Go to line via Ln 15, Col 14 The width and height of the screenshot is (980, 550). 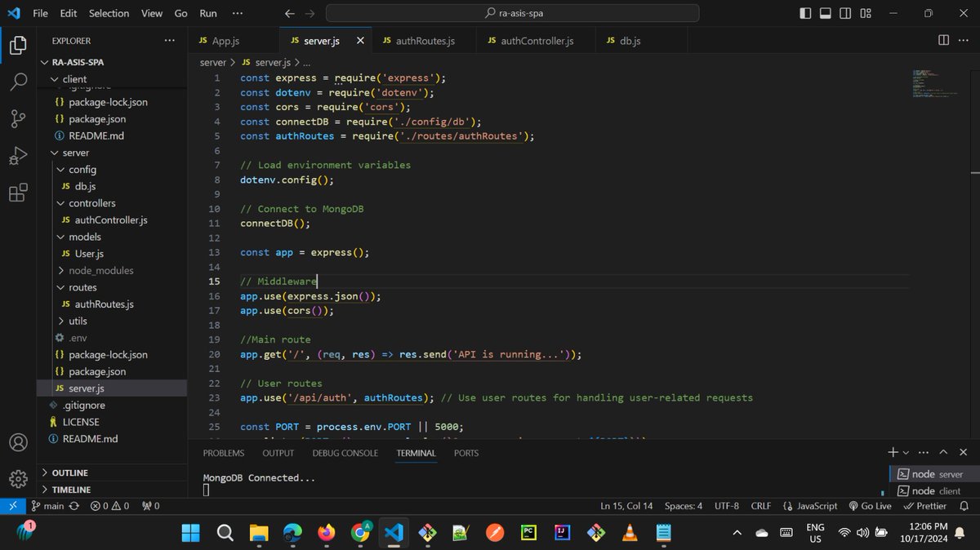pos(626,506)
